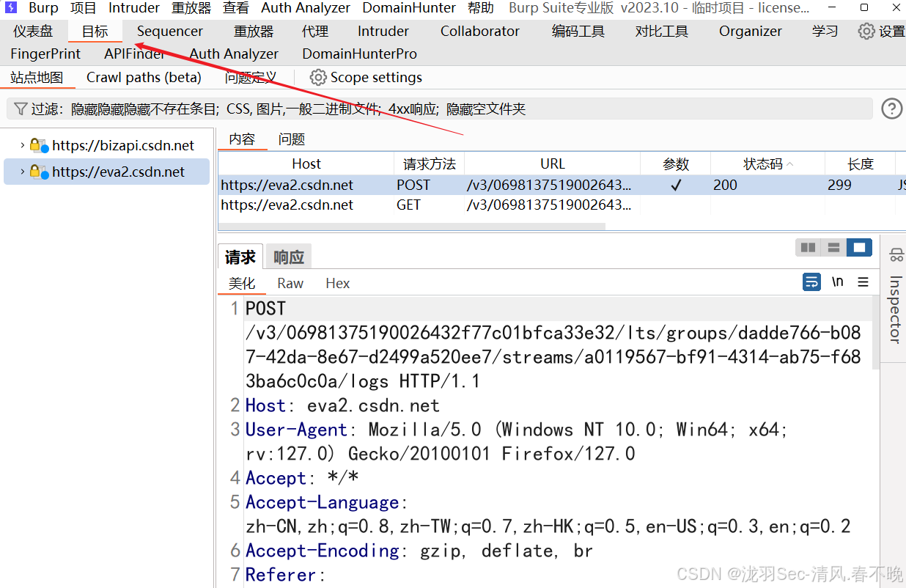This screenshot has width=906, height=588.
Task: Switch to the Intruder main tab
Action: click(383, 32)
